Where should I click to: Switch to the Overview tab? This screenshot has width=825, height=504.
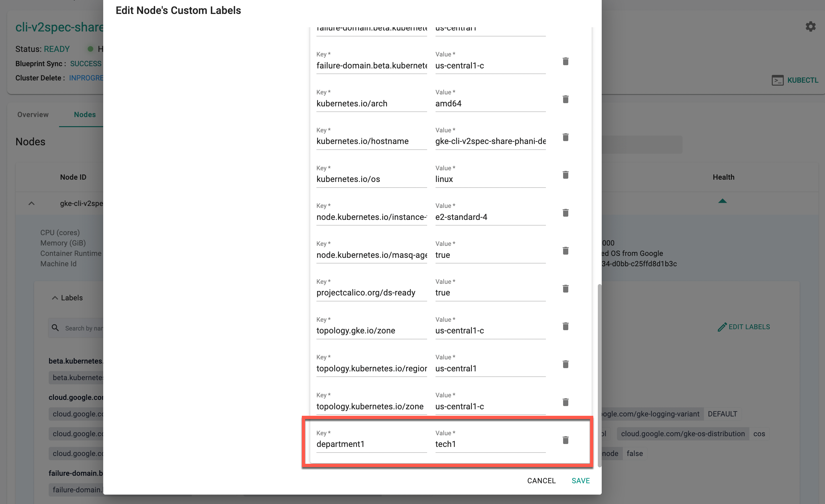pos(33,114)
